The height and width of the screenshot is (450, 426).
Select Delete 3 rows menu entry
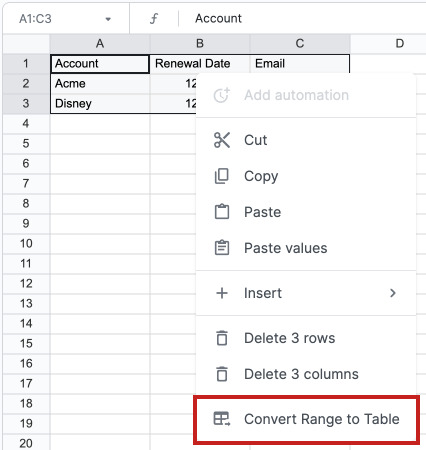point(306,338)
